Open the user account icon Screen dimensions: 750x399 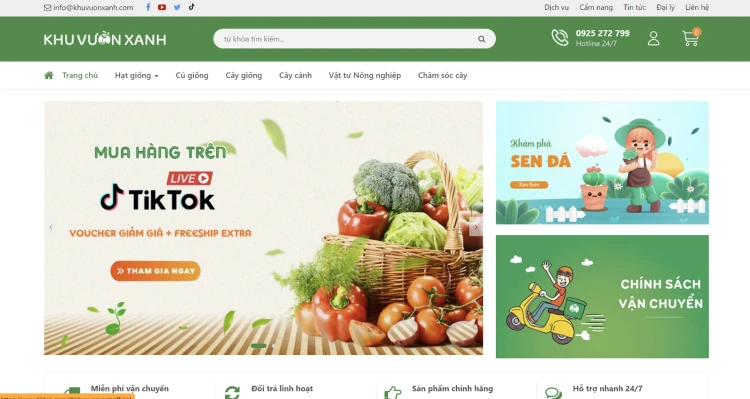653,39
